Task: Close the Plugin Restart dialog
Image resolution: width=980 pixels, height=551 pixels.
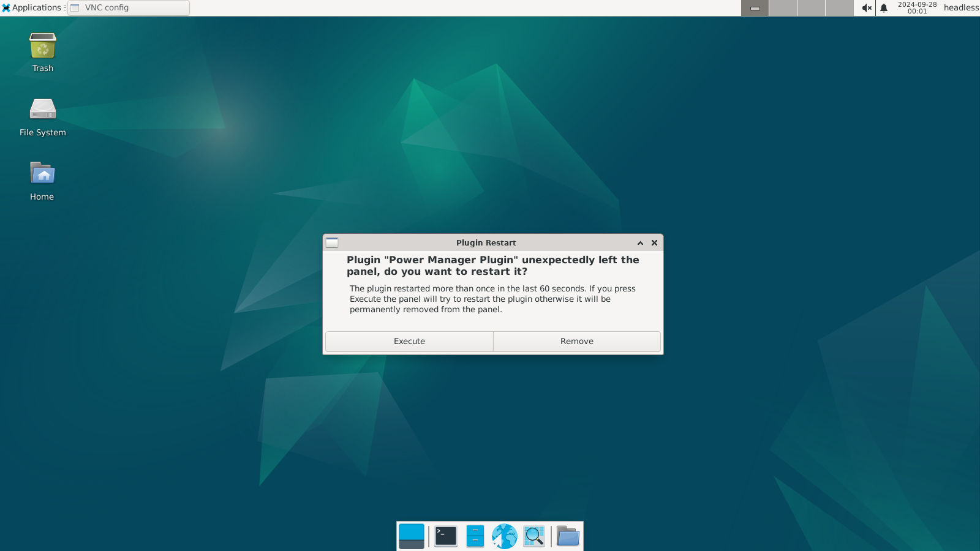Action: [654, 243]
